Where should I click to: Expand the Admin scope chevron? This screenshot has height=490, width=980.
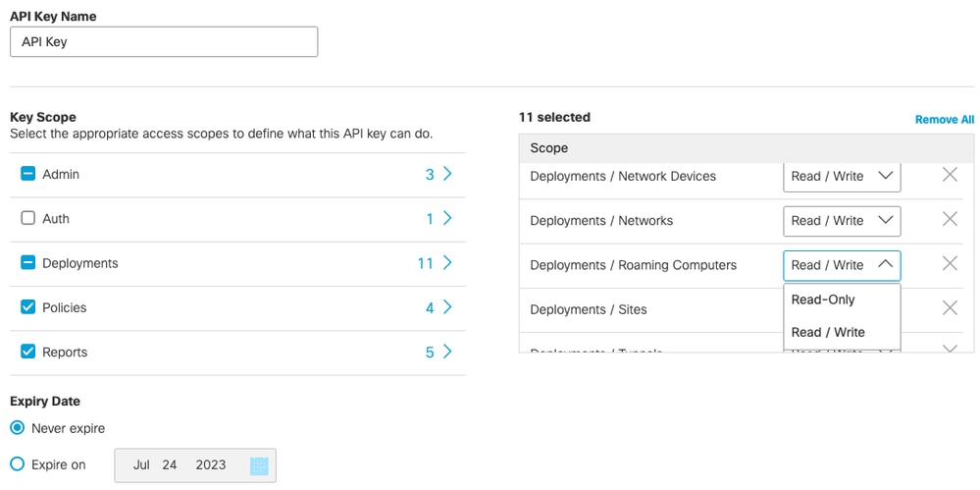(447, 174)
